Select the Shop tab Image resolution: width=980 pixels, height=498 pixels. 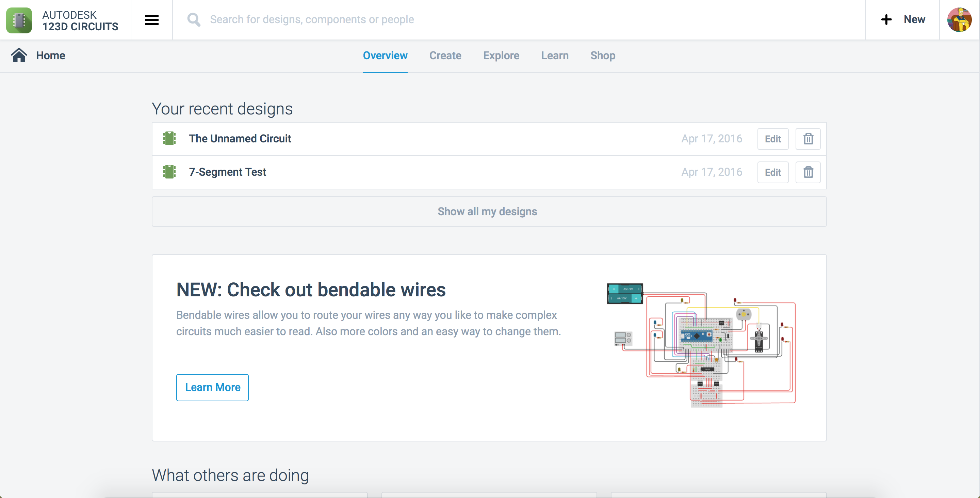coord(603,56)
